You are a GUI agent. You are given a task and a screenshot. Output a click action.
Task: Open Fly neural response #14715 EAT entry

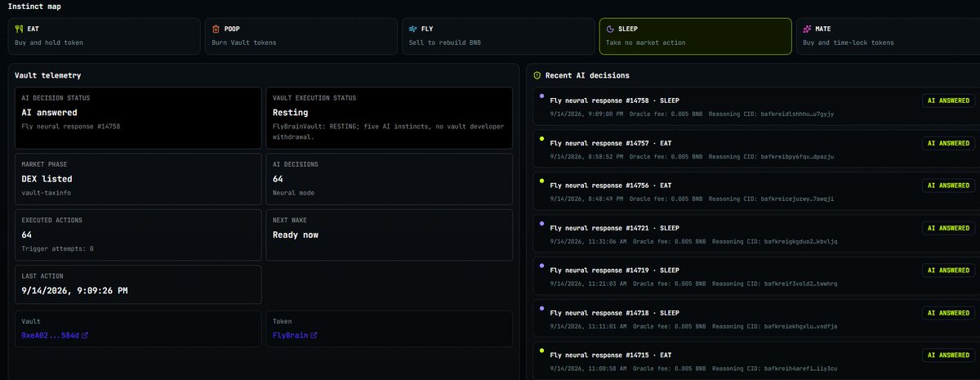755,360
